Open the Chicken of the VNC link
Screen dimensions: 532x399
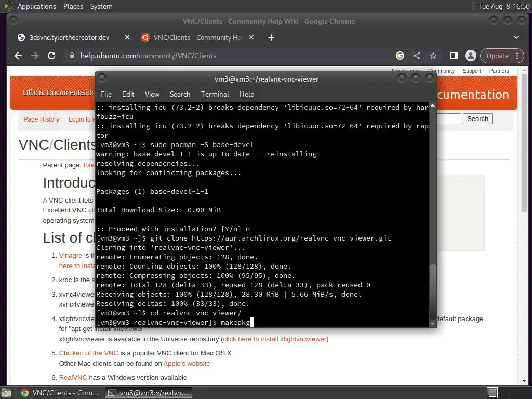[88, 353]
